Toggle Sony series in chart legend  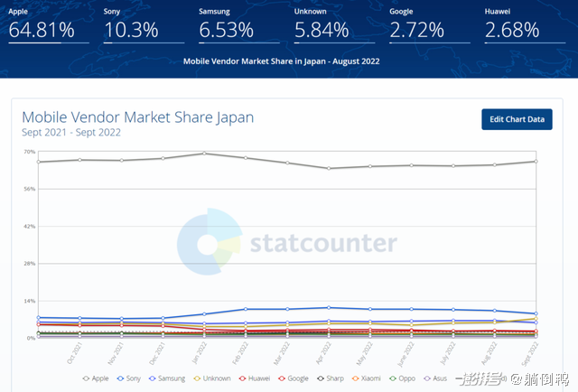tap(129, 378)
